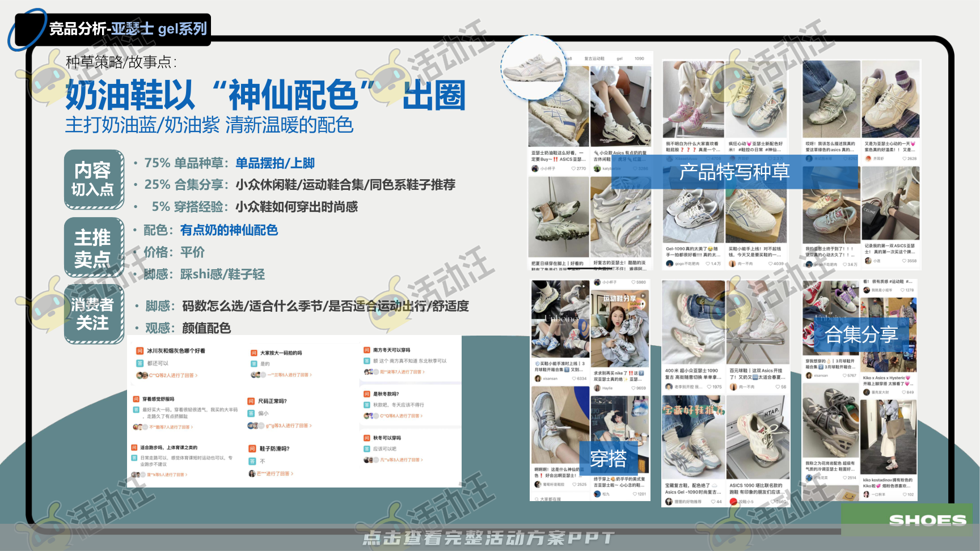Screen dimensions: 980x551
Task: Click the heart icon showing 6334 likes
Action: [x=574, y=378]
